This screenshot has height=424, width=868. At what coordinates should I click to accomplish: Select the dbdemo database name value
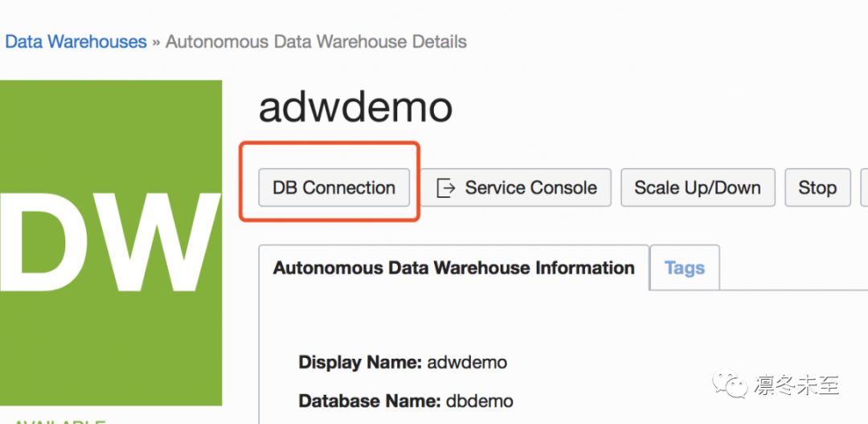[479, 401]
